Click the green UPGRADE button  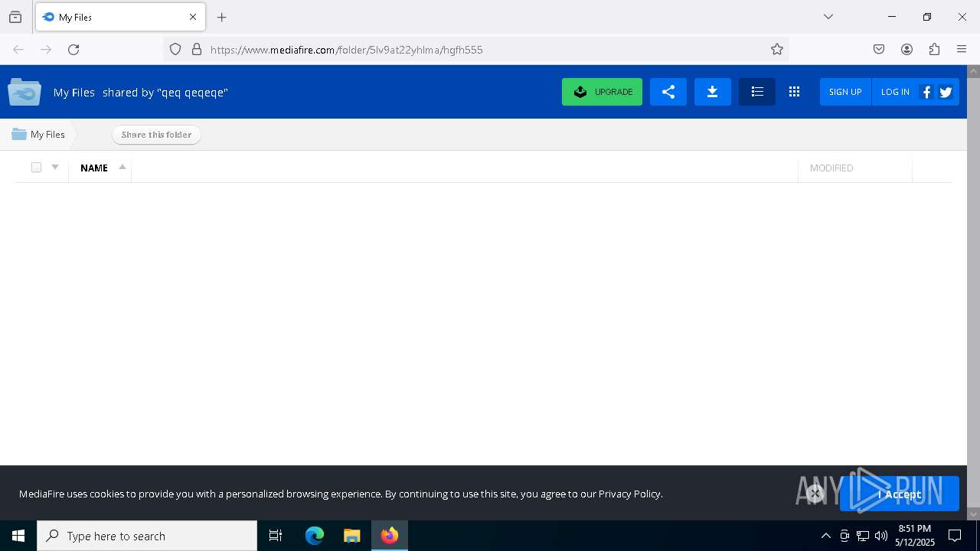602,92
